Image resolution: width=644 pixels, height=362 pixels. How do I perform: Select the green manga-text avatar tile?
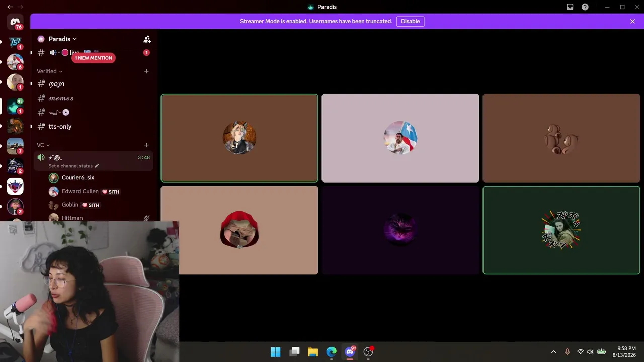click(561, 230)
